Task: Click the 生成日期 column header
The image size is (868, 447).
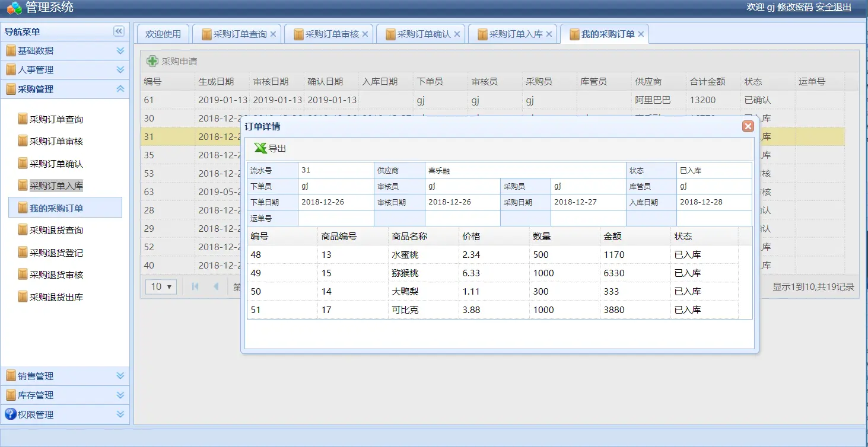Action: point(222,82)
